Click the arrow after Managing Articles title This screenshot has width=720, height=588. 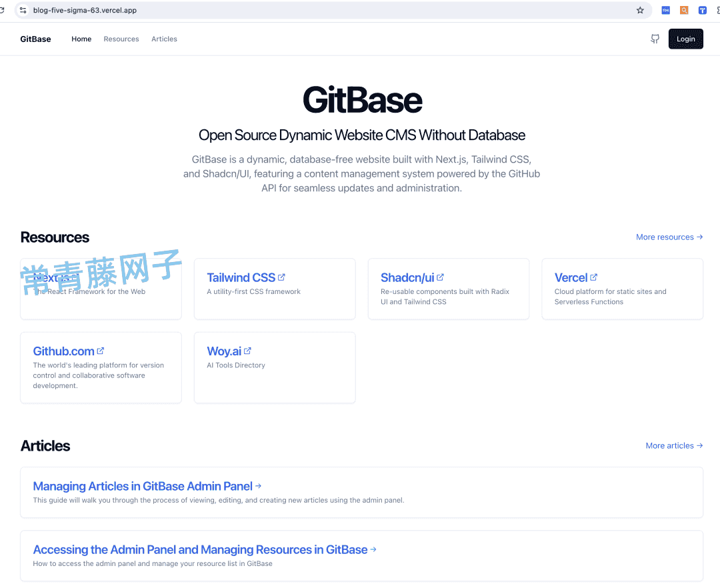point(258,485)
